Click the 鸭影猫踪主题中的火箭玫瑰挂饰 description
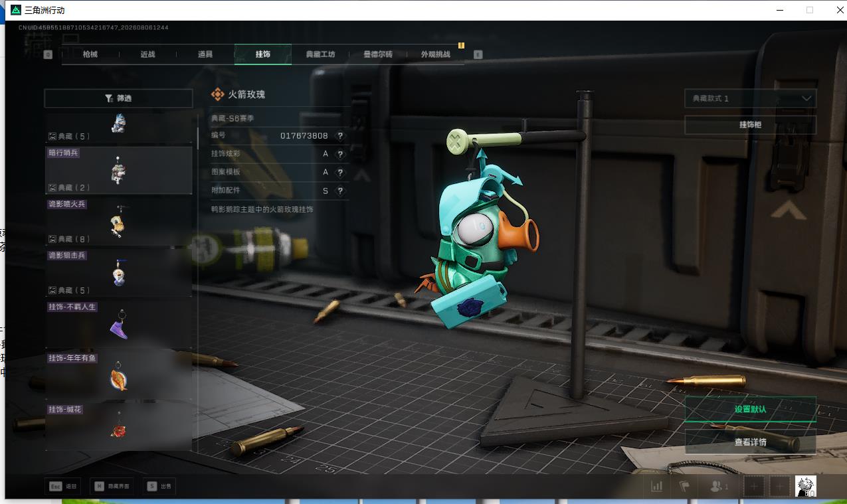 click(x=262, y=209)
